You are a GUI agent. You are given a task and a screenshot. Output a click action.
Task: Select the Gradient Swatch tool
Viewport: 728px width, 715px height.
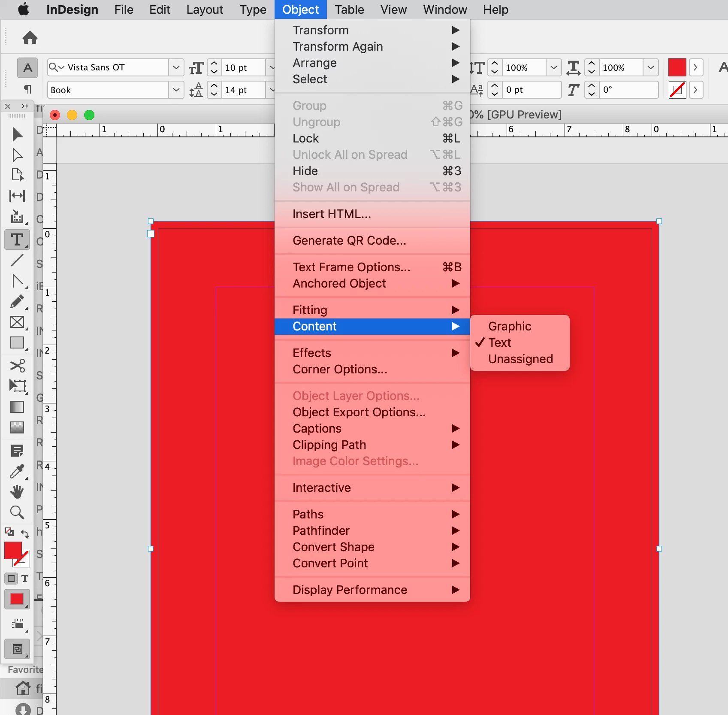coord(17,407)
